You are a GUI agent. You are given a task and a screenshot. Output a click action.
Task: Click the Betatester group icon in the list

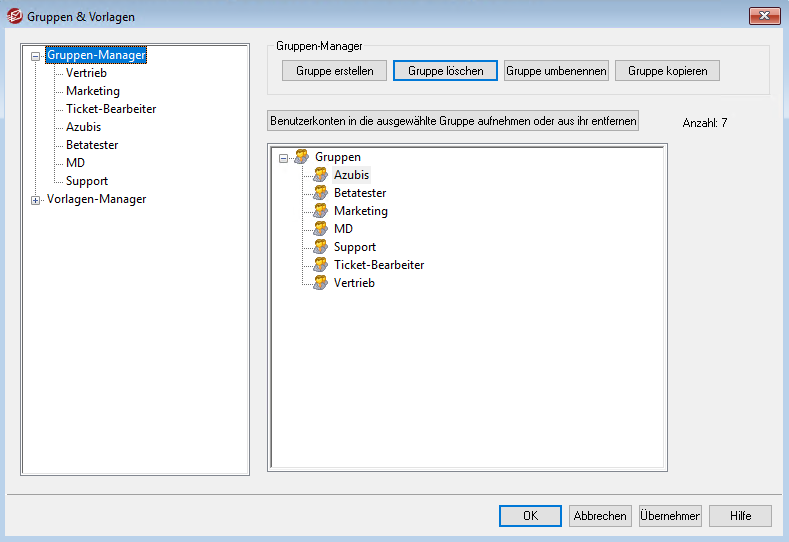tap(320, 193)
